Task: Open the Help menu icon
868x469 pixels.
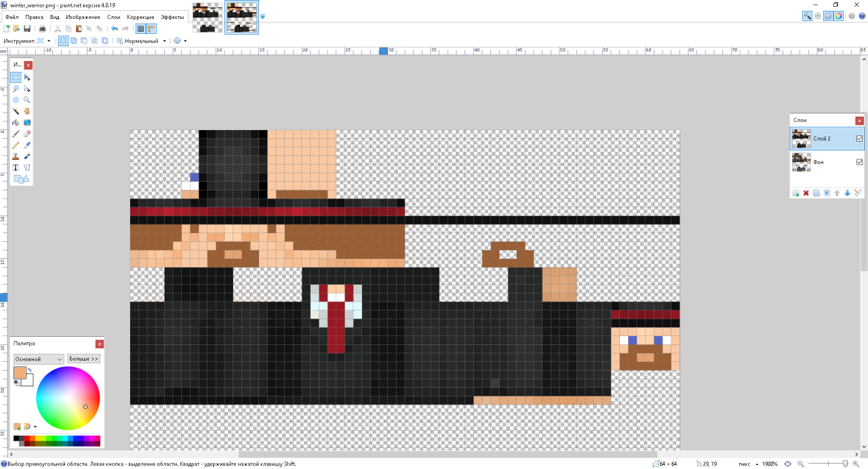Action: (x=861, y=16)
